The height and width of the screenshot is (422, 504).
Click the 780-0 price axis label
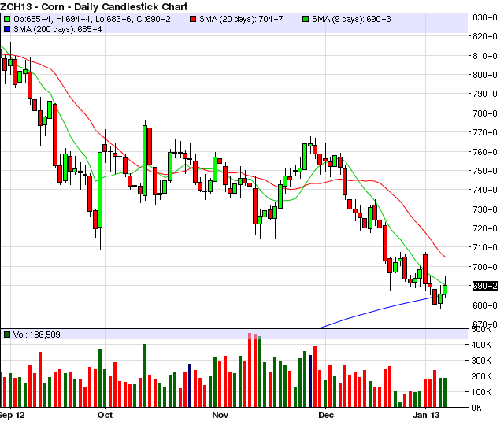tap(485, 113)
